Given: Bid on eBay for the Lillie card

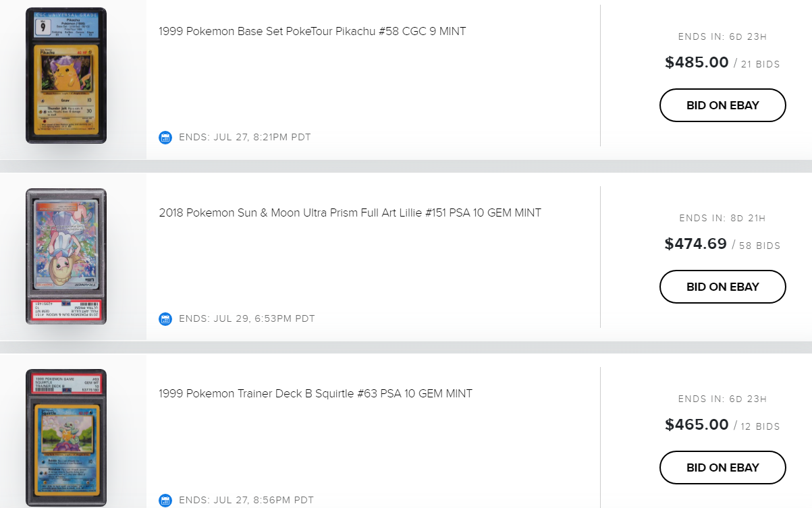Looking at the screenshot, I should point(723,287).
